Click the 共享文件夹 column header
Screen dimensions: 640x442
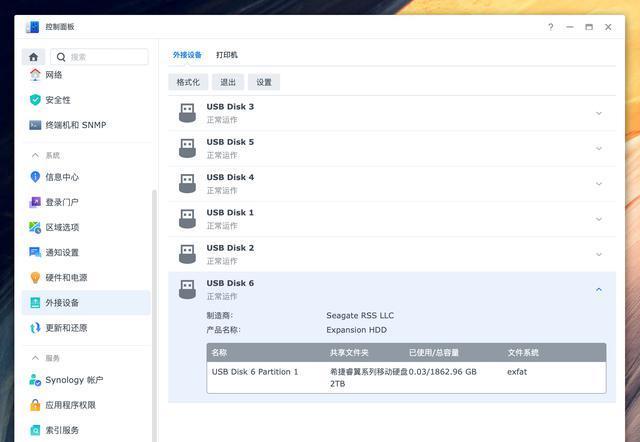[x=349, y=352]
